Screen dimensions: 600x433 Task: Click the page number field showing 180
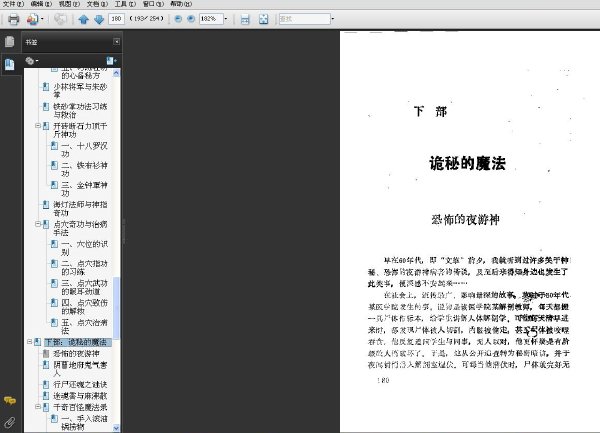116,18
